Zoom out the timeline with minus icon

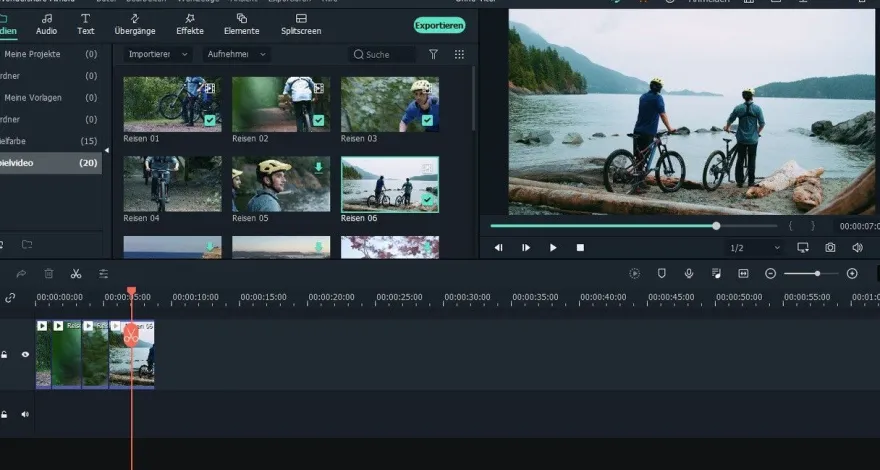pos(771,273)
